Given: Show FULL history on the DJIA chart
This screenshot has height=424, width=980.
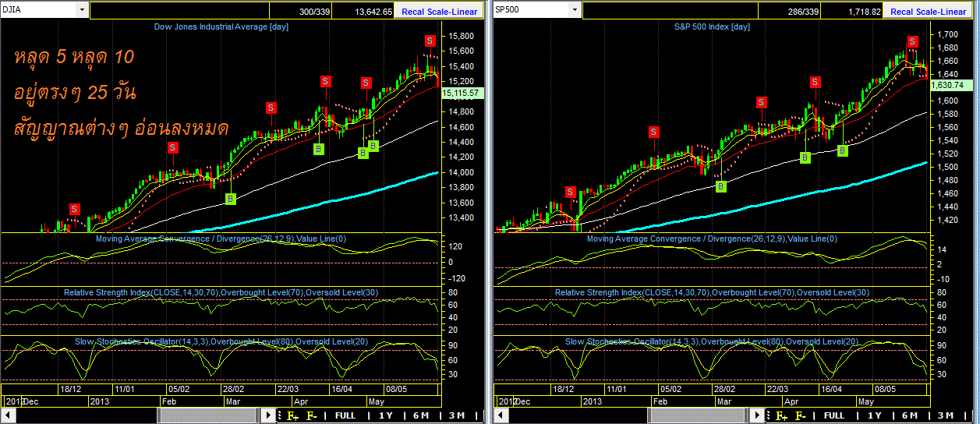Looking at the screenshot, I should [x=345, y=415].
